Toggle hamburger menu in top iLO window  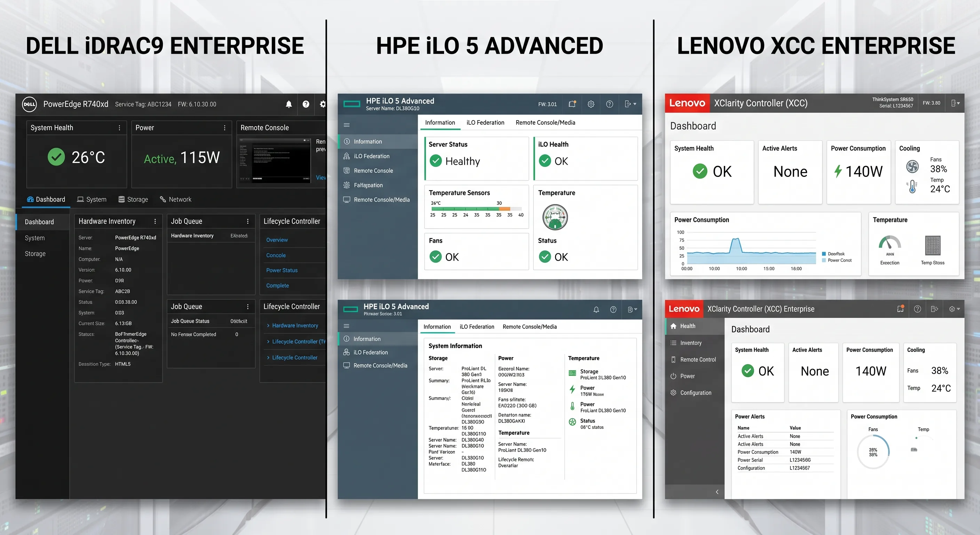[347, 125]
